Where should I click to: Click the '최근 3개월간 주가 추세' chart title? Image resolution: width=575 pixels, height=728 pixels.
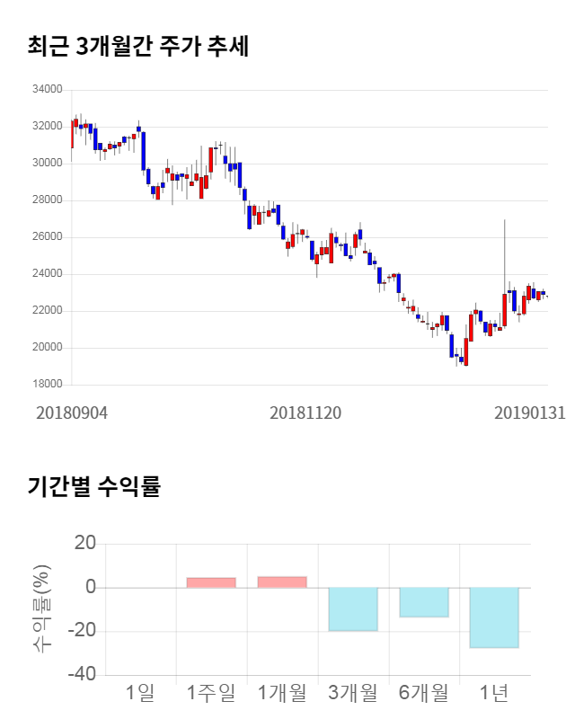[137, 47]
